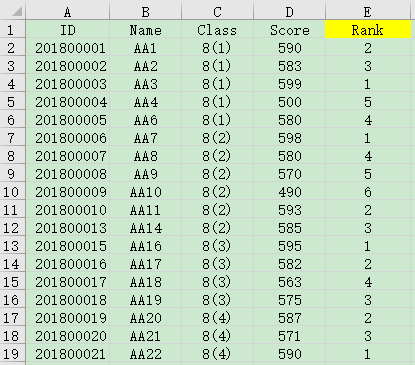Click name cell AA14
The height and width of the screenshot is (365, 415).
(x=146, y=228)
